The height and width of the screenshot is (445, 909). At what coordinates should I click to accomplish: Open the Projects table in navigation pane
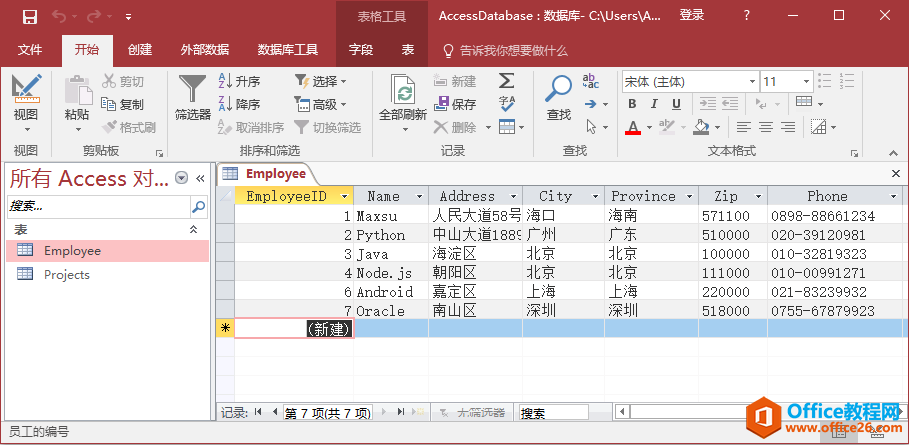[107, 274]
